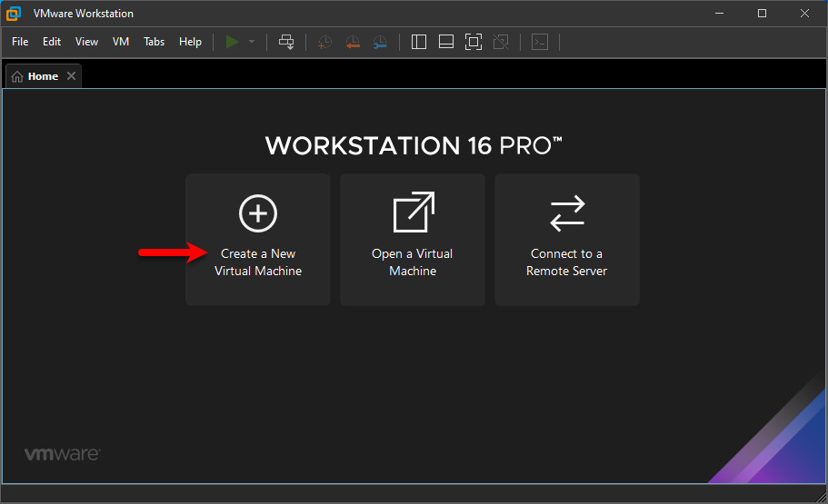The width and height of the screenshot is (828, 504).
Task: Click the Unity mode toolbar icon
Action: coord(501,42)
